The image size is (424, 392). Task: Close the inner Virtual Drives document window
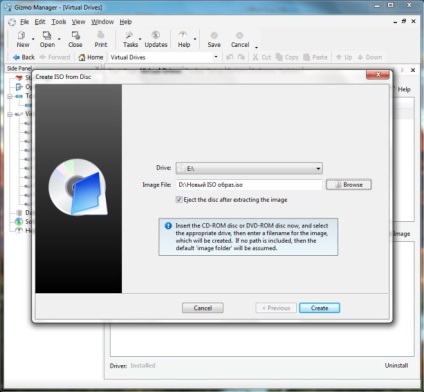413,21
